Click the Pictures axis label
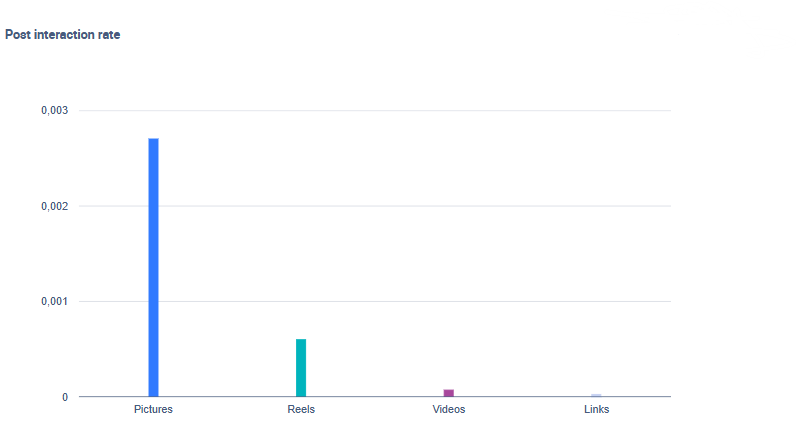 tap(153, 410)
